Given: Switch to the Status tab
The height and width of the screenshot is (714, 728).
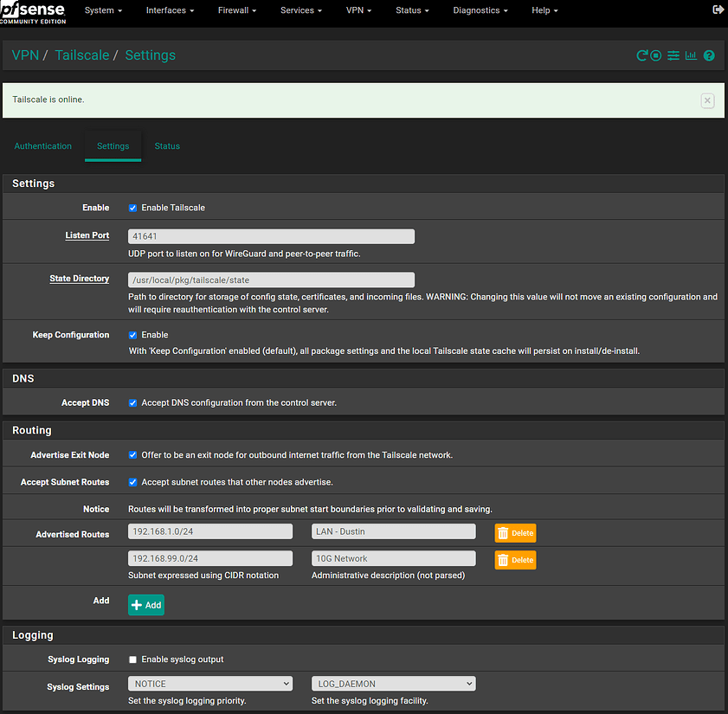Looking at the screenshot, I should click(167, 146).
